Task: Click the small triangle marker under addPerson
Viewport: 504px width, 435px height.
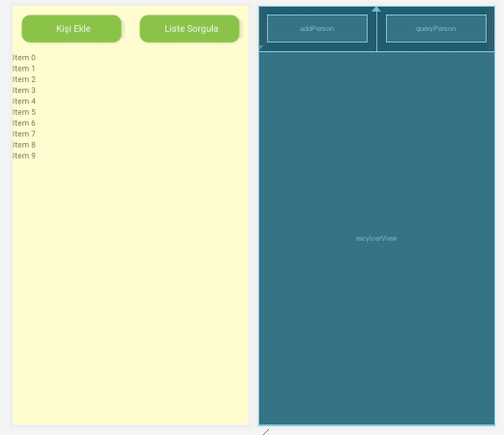Action: 261,47
